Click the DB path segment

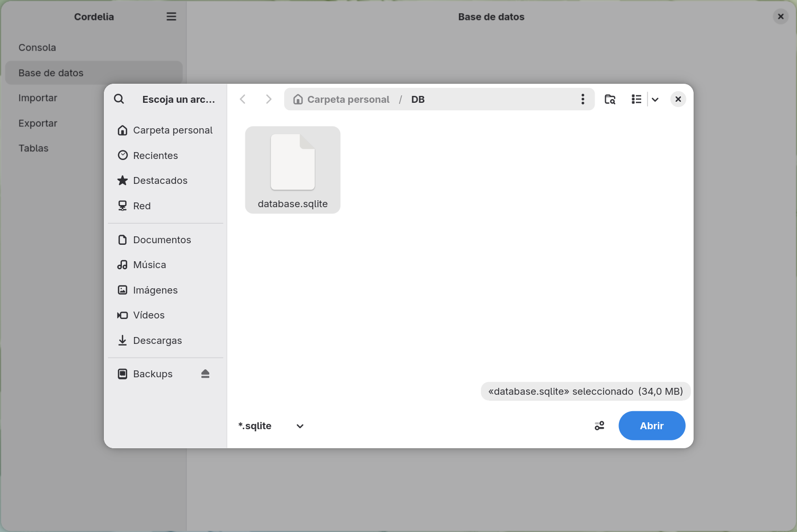418,99
